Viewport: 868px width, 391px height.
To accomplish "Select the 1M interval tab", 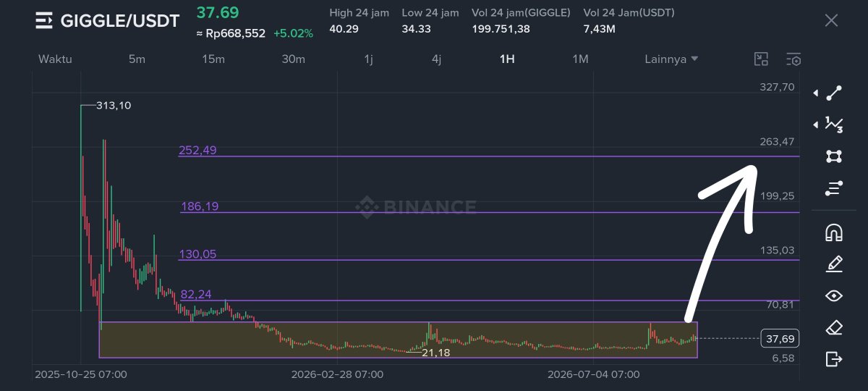I will click(580, 59).
